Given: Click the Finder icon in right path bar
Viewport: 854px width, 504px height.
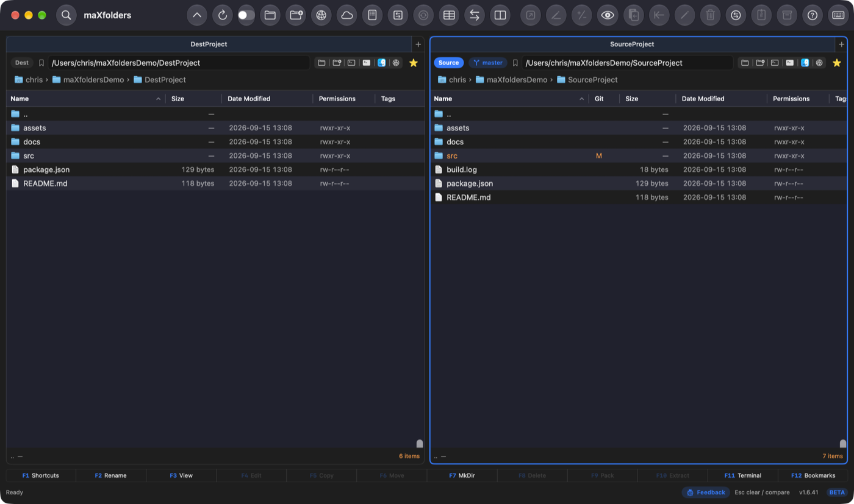Looking at the screenshot, I should (805, 63).
